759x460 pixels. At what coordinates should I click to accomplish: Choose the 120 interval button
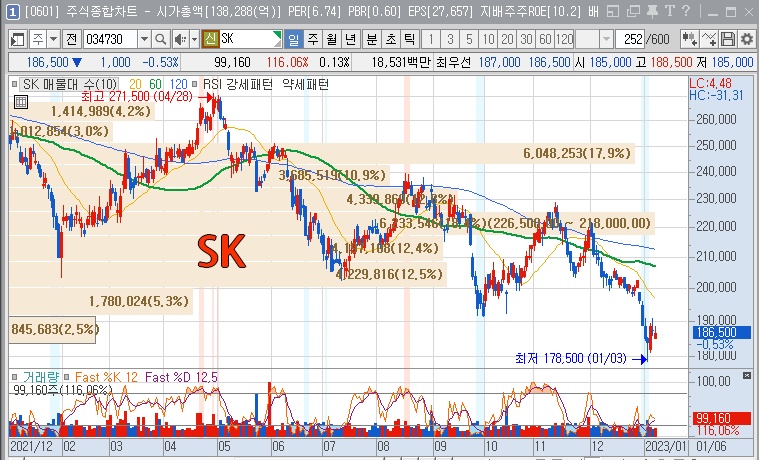point(564,39)
